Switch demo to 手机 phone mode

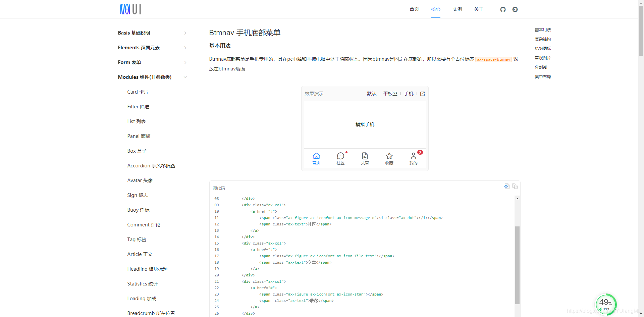pyautogui.click(x=409, y=94)
